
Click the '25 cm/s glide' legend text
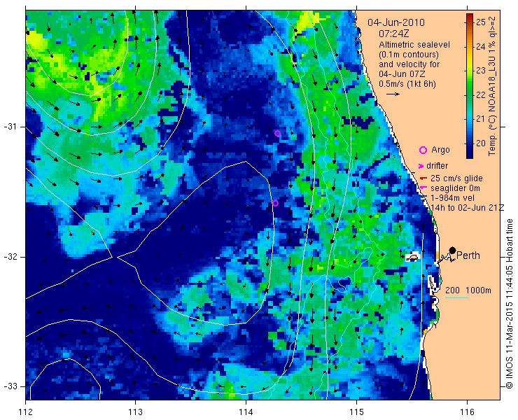[456, 178]
